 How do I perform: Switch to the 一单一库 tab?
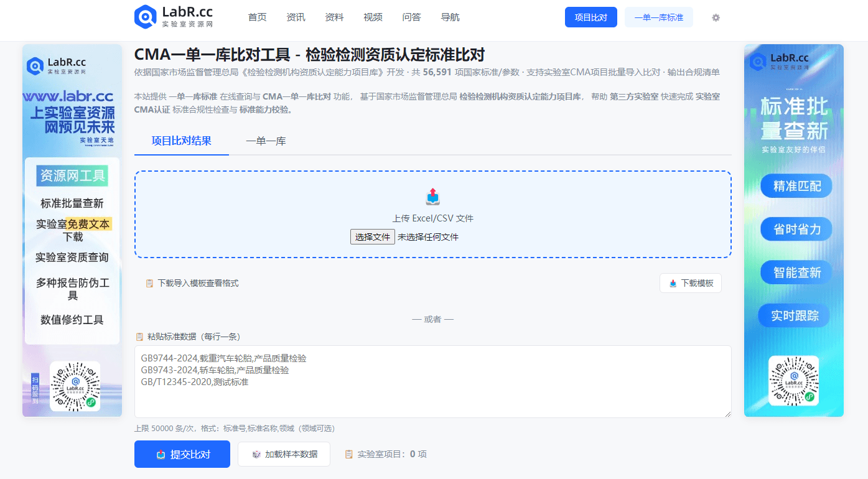(266, 141)
